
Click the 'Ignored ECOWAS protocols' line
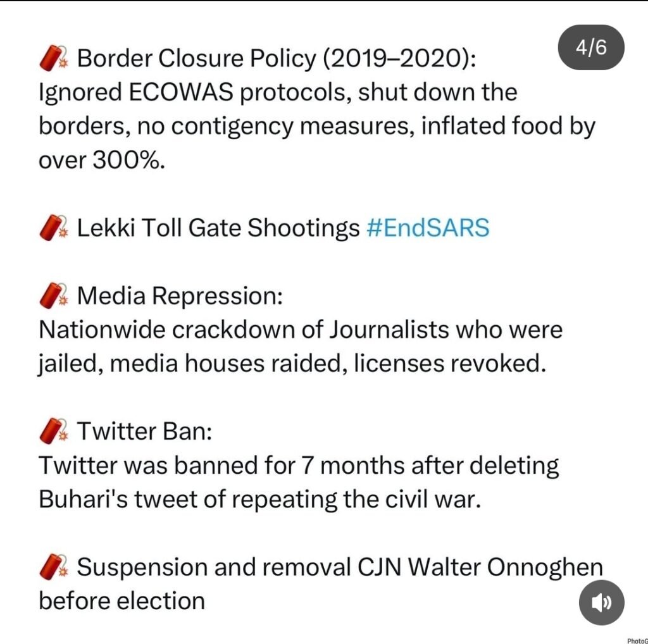[278, 93]
